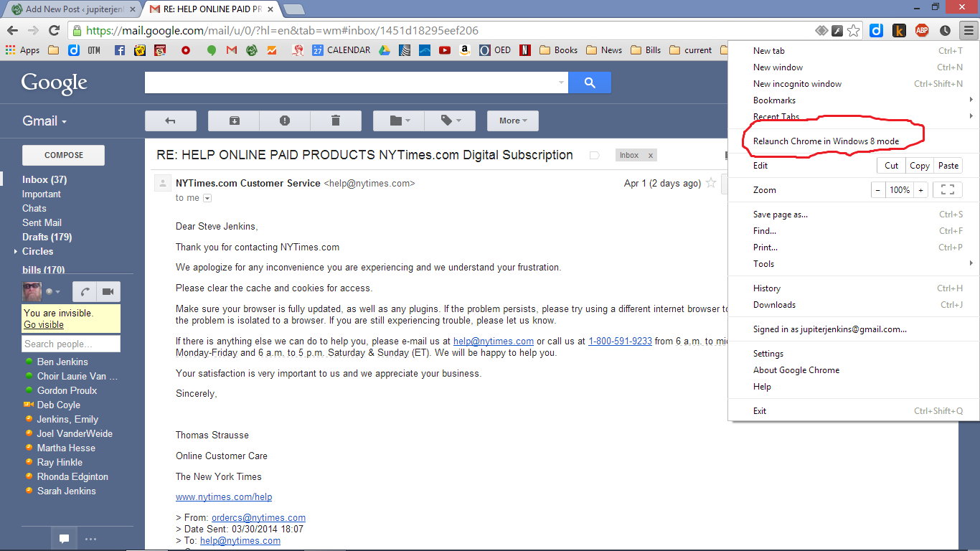980x551 pixels.
Task: Show details arrow next to 'to me'
Action: coord(207,198)
